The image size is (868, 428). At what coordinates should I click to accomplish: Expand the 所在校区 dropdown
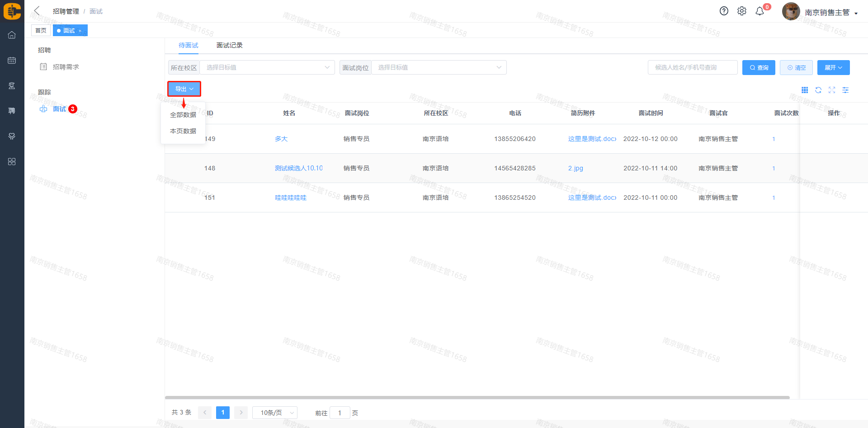tap(267, 67)
